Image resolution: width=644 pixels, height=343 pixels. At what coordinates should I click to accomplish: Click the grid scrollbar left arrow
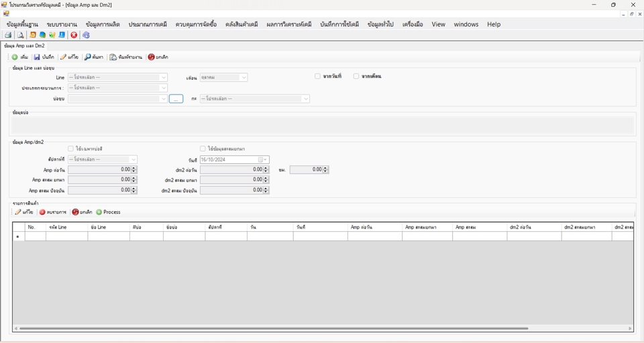click(15, 328)
